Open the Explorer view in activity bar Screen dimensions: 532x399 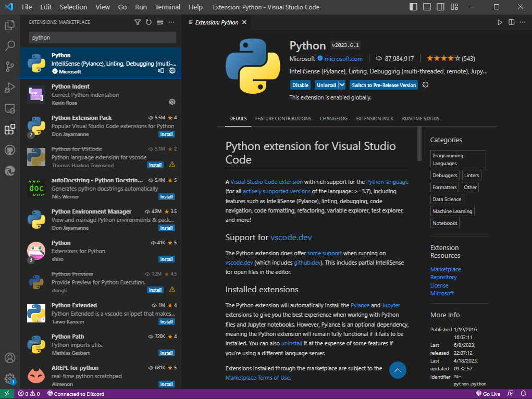tap(10, 25)
